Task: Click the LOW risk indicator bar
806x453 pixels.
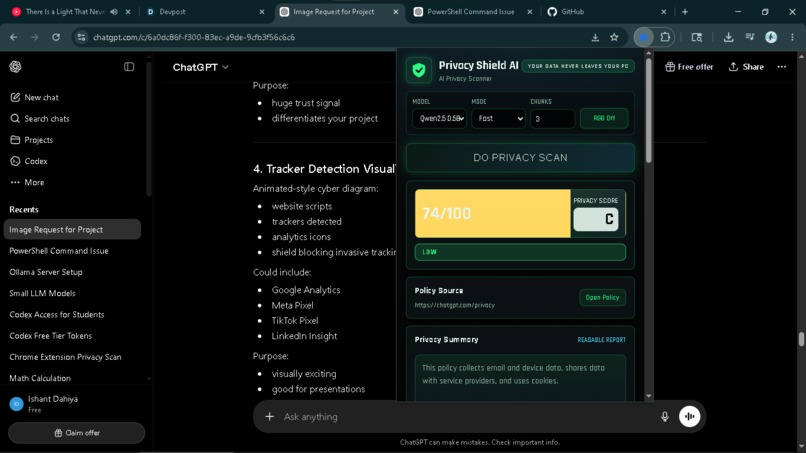Action: (x=520, y=252)
